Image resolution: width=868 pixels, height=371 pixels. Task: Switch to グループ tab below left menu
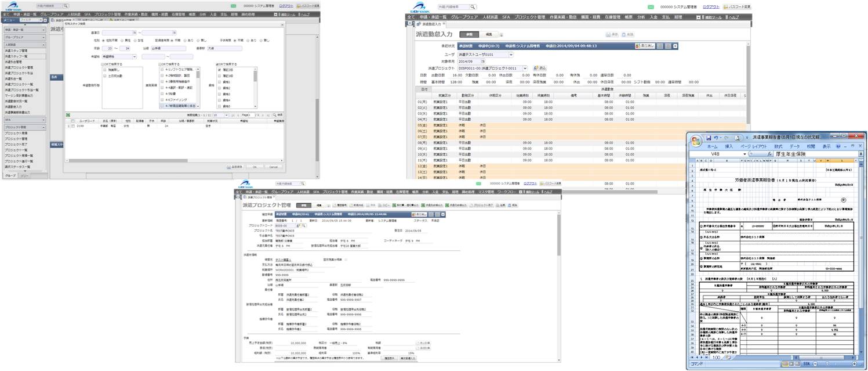click(10, 175)
